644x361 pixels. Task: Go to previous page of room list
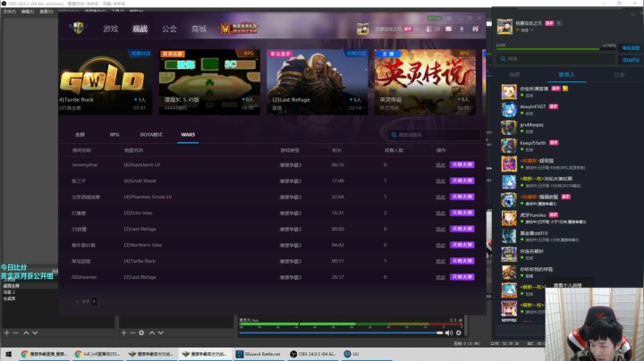(x=77, y=301)
